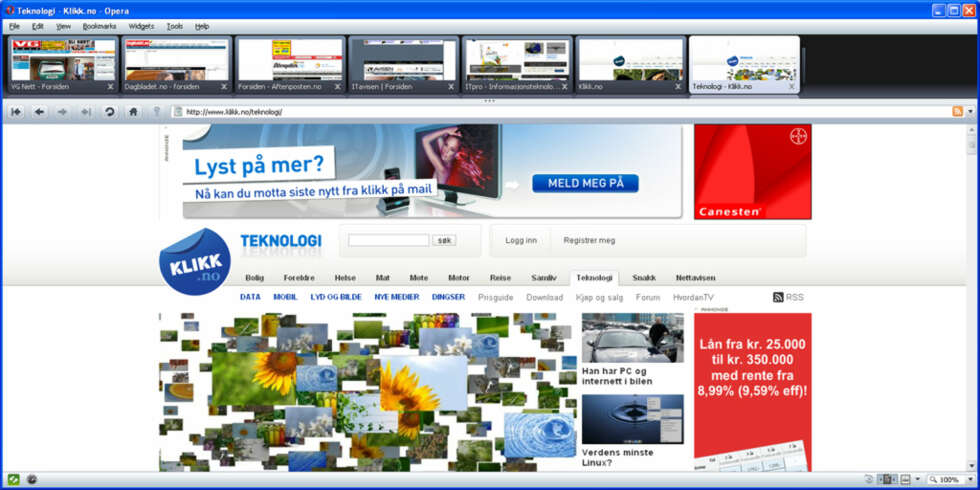980x490 pixels.
Task: Click the MOBIL subcategory link
Action: 286,298
